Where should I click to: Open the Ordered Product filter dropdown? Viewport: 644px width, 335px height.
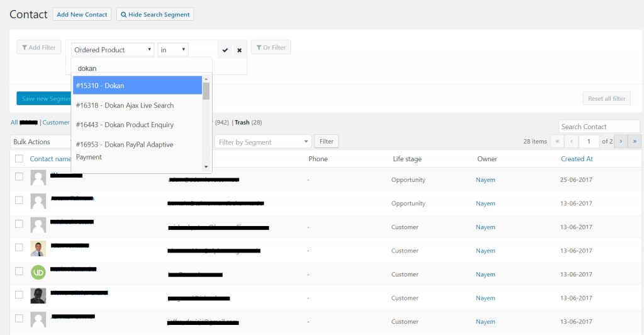click(x=113, y=50)
